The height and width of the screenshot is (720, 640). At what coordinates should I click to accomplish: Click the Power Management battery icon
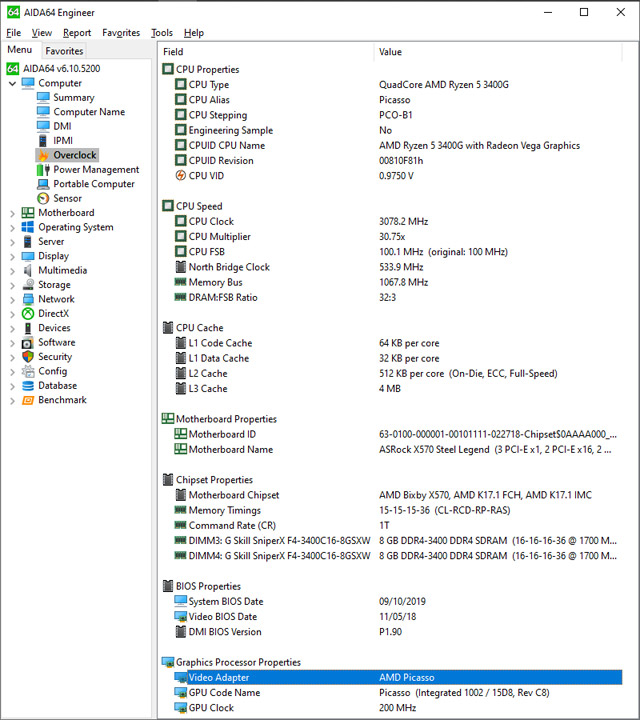point(43,169)
